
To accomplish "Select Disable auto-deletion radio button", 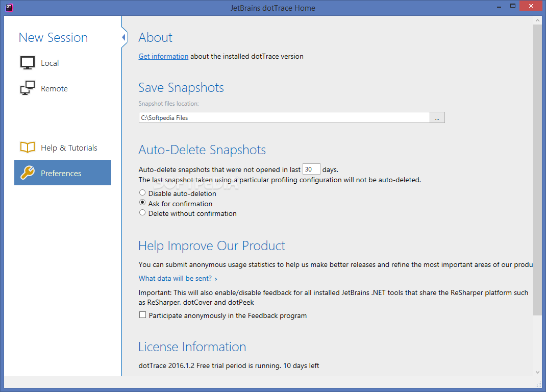I will pyautogui.click(x=142, y=193).
